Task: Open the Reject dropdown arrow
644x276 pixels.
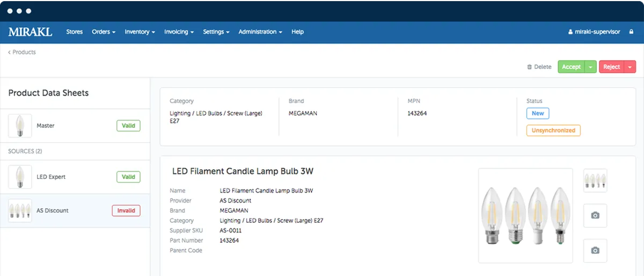Action: (x=630, y=67)
